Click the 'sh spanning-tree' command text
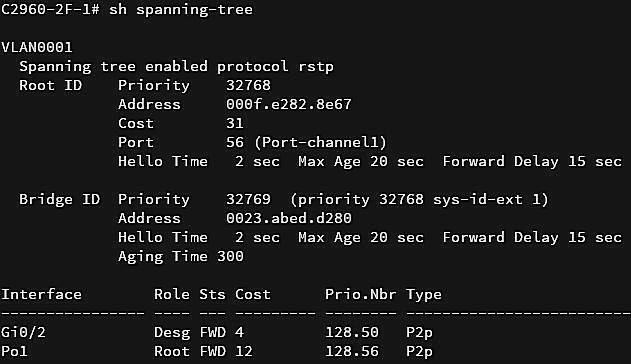The height and width of the screenshot is (364, 631). pos(181,10)
